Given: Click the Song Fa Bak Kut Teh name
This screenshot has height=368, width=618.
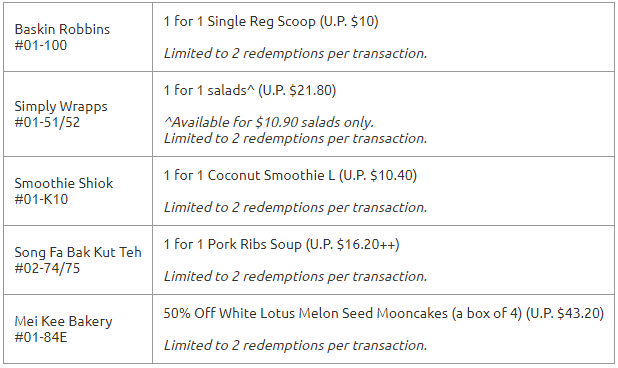Looking at the screenshot, I should coord(78,252).
